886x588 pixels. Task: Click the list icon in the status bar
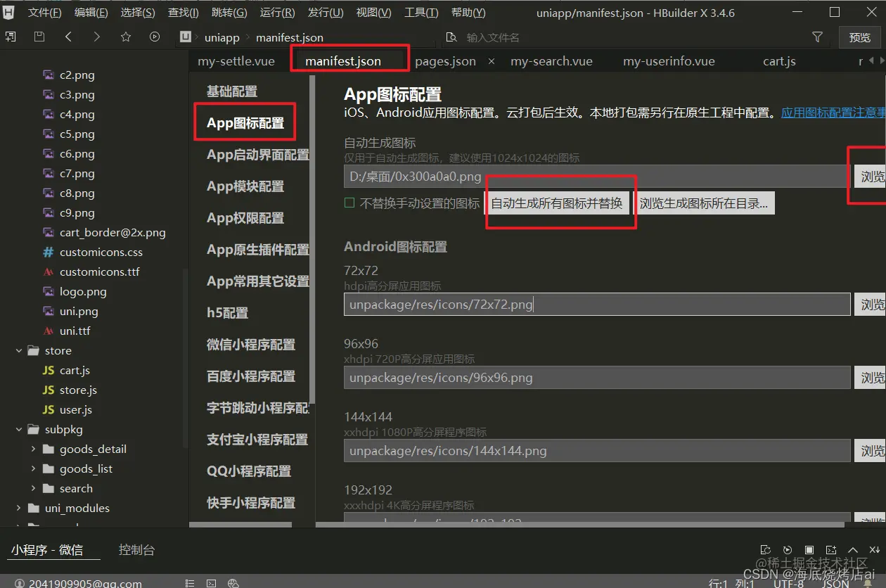click(190, 583)
